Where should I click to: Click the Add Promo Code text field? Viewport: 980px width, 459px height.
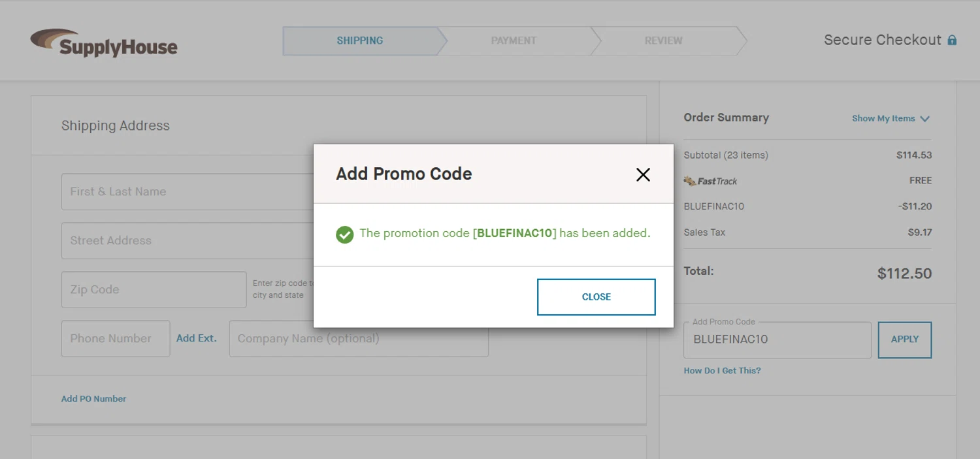click(x=777, y=340)
